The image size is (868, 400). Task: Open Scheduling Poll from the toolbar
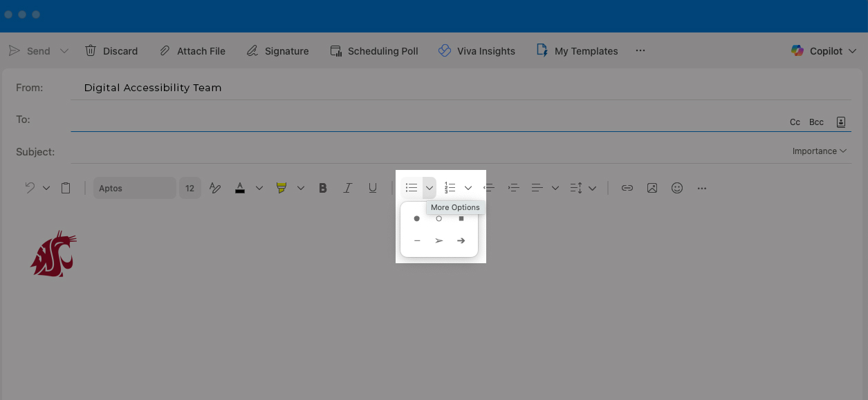point(374,51)
